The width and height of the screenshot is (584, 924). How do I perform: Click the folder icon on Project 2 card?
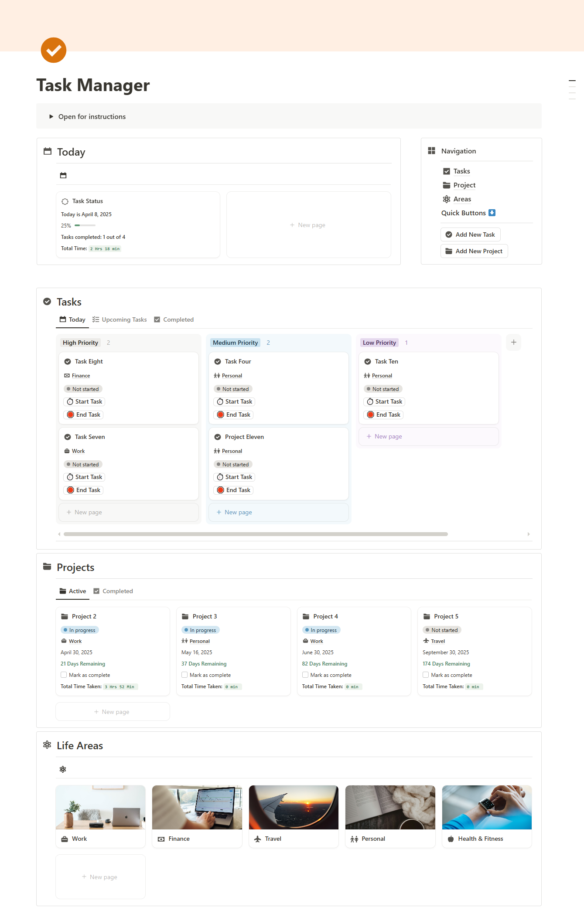65,616
